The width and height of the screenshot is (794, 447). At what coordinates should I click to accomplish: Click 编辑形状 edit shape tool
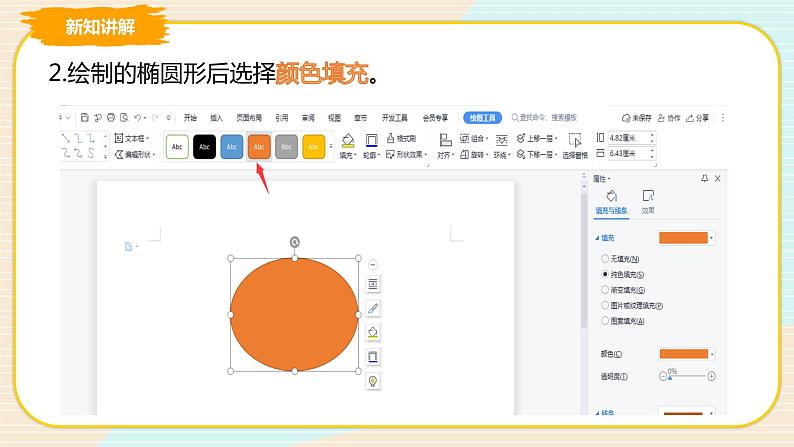coord(135,154)
